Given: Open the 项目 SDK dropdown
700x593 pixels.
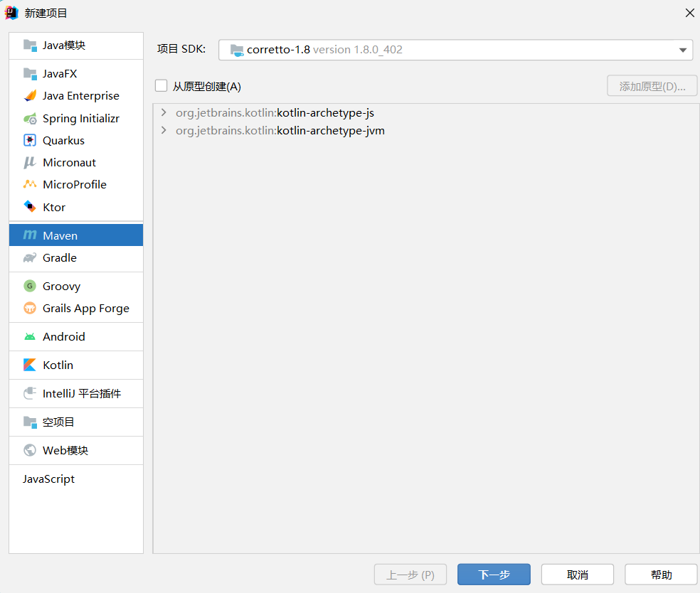Looking at the screenshot, I should (x=682, y=49).
